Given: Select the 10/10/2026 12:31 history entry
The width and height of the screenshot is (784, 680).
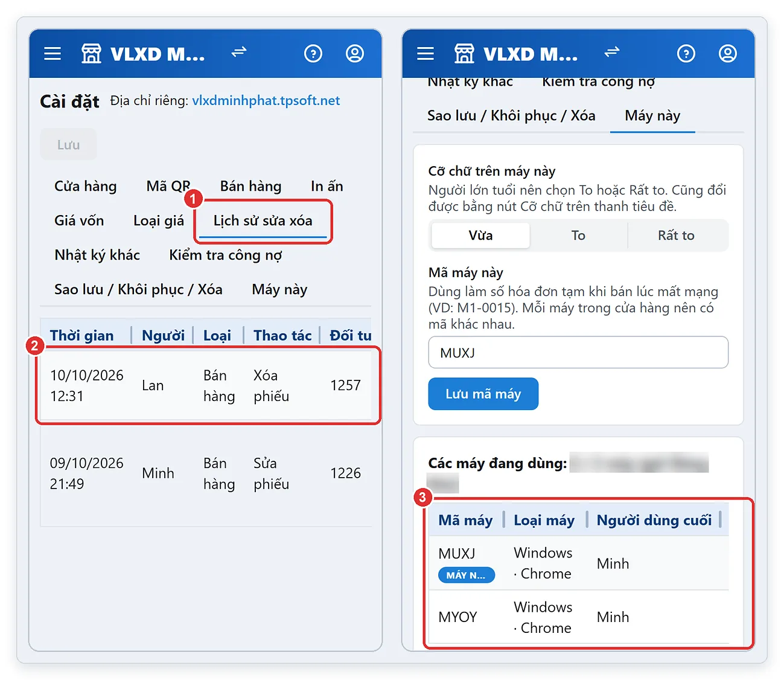Looking at the screenshot, I should pos(206,385).
